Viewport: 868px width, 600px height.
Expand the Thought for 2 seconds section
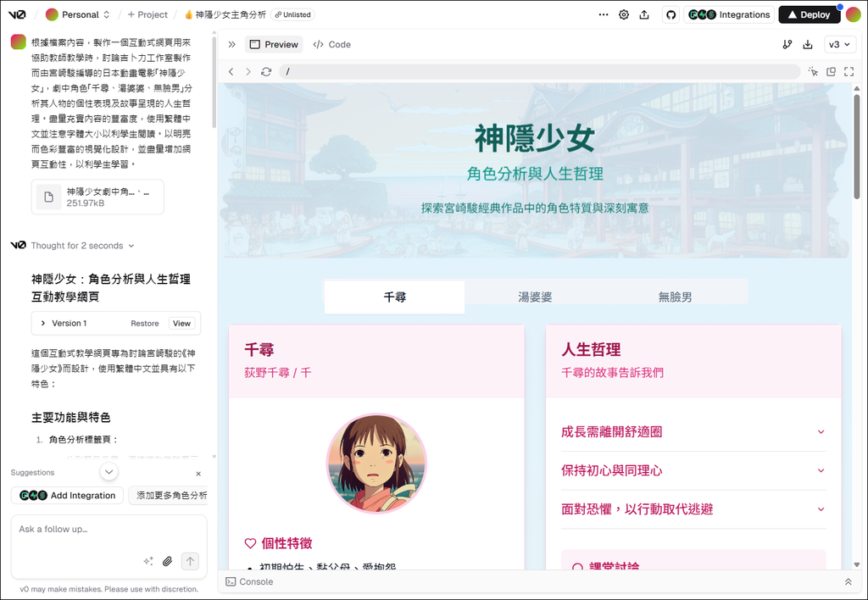[82, 246]
